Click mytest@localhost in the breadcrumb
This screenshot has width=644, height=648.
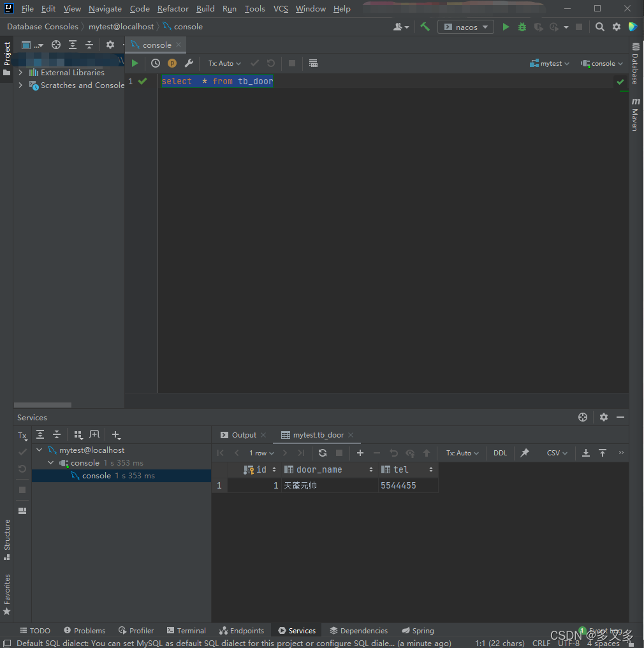pyautogui.click(x=121, y=26)
